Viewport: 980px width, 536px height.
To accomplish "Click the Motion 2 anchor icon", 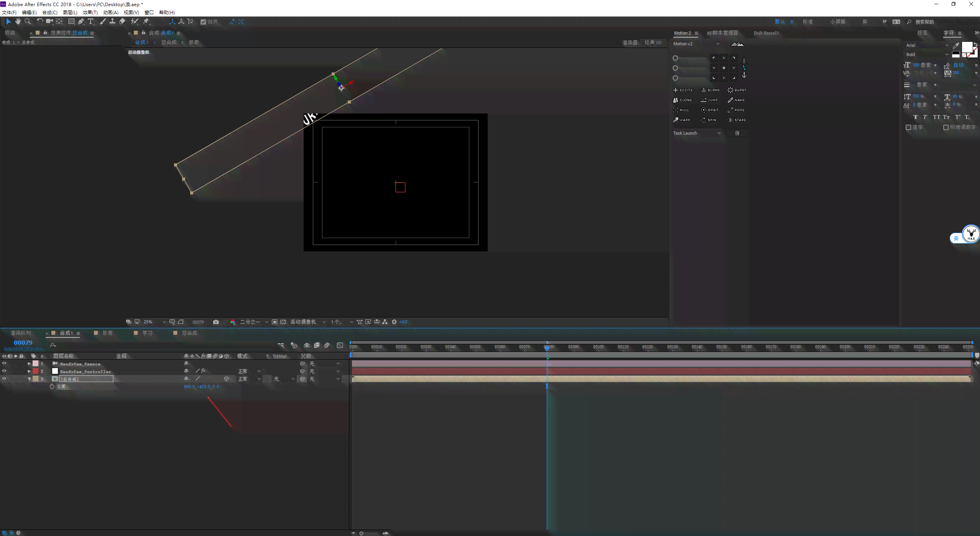I will 744,75.
